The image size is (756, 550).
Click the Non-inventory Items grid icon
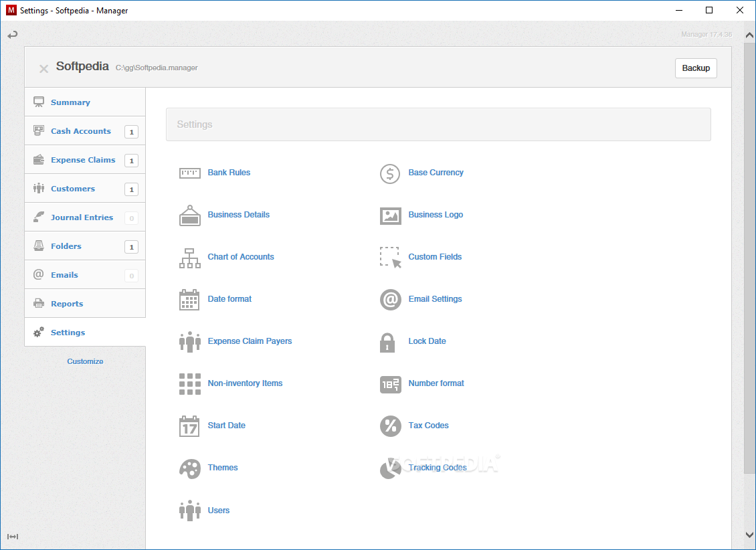point(189,383)
